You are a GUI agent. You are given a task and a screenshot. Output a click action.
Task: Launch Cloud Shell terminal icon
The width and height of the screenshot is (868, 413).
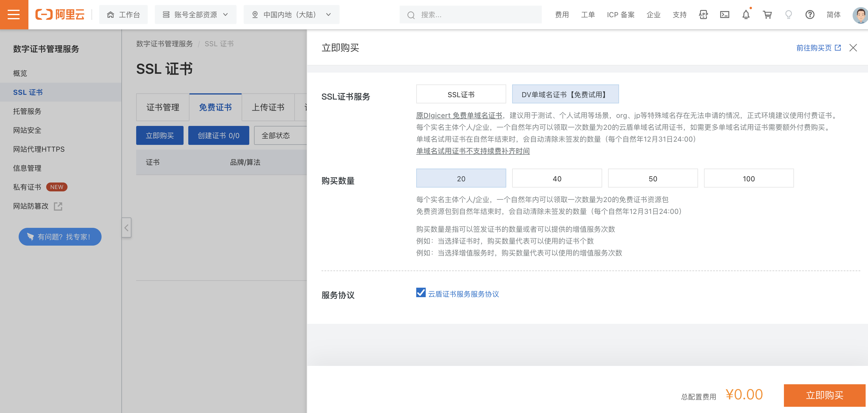[724, 15]
